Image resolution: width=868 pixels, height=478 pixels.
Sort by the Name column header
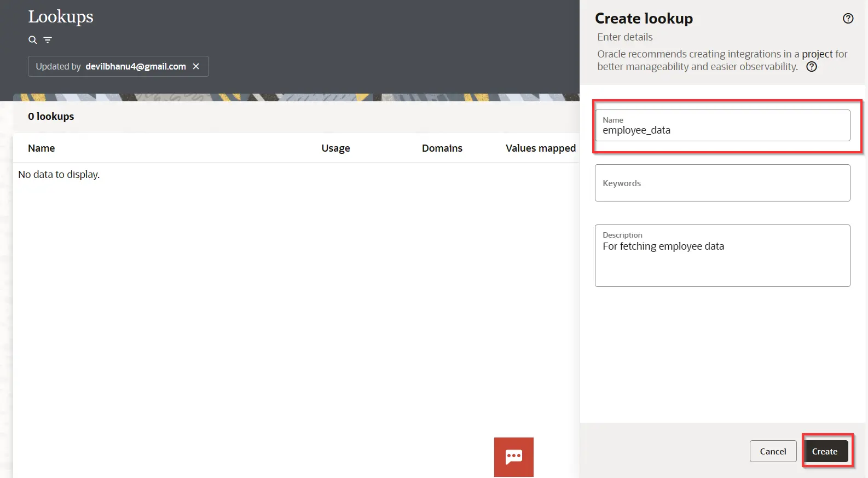(x=42, y=148)
